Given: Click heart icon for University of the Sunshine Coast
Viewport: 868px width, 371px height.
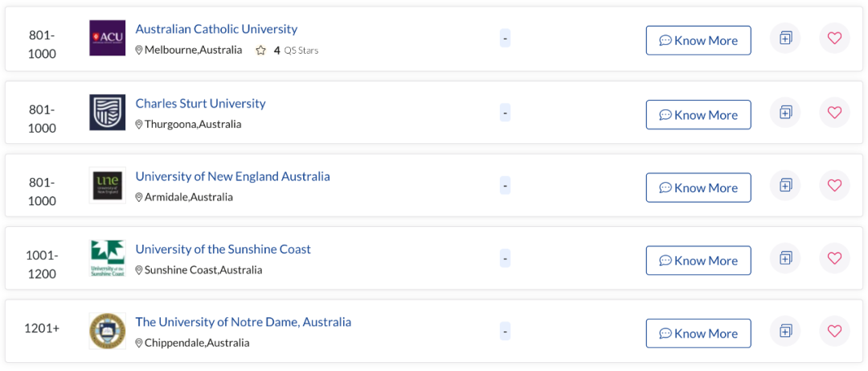Looking at the screenshot, I should (834, 258).
